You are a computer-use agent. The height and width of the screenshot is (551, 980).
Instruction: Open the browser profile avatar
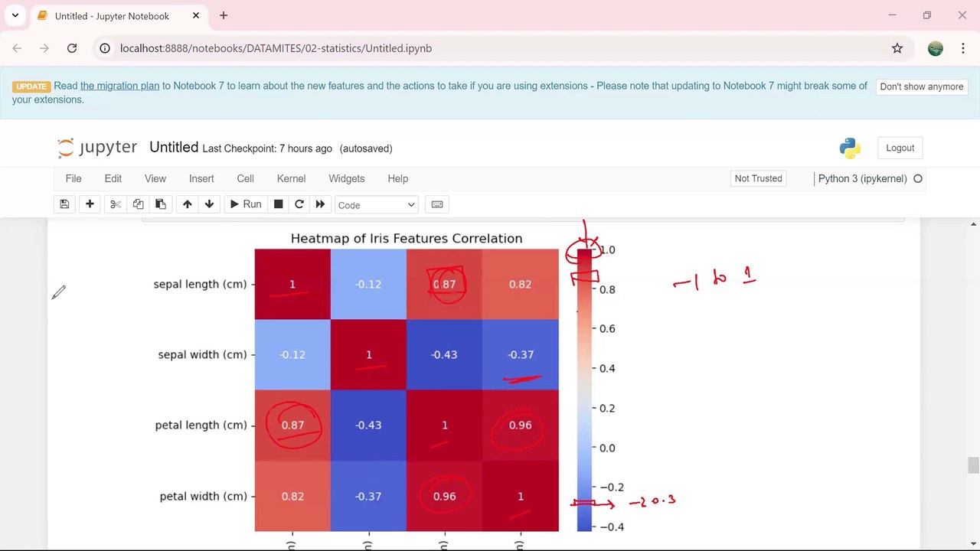[936, 48]
